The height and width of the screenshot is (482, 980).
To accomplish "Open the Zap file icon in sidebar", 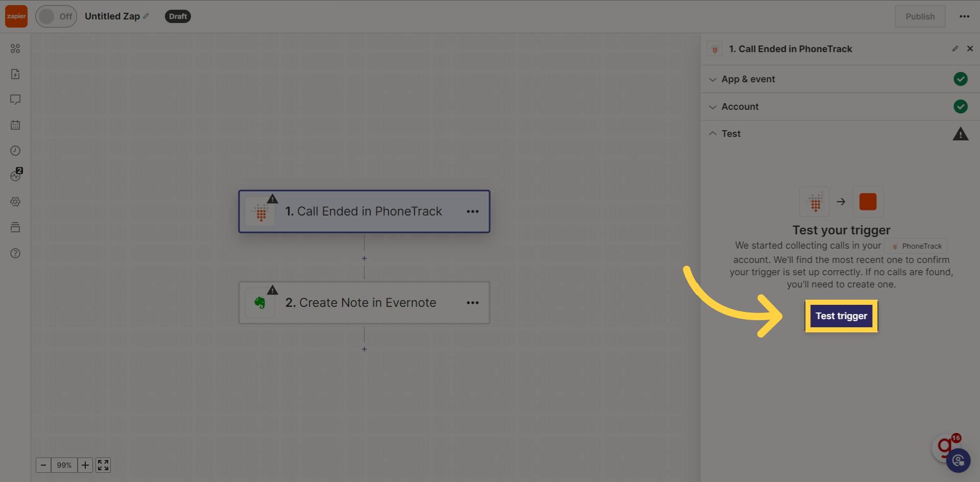I will 15,74.
